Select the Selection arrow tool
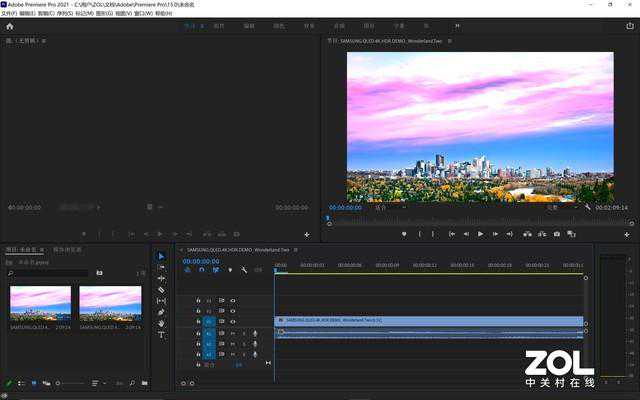The width and height of the screenshot is (640, 400). click(161, 256)
